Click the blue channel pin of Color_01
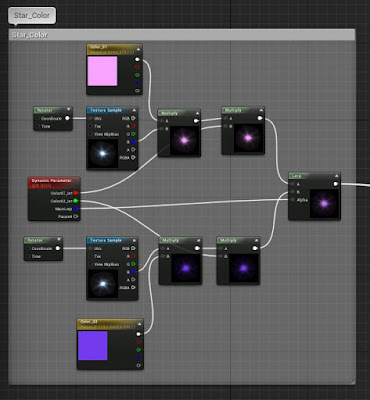 tap(137, 83)
